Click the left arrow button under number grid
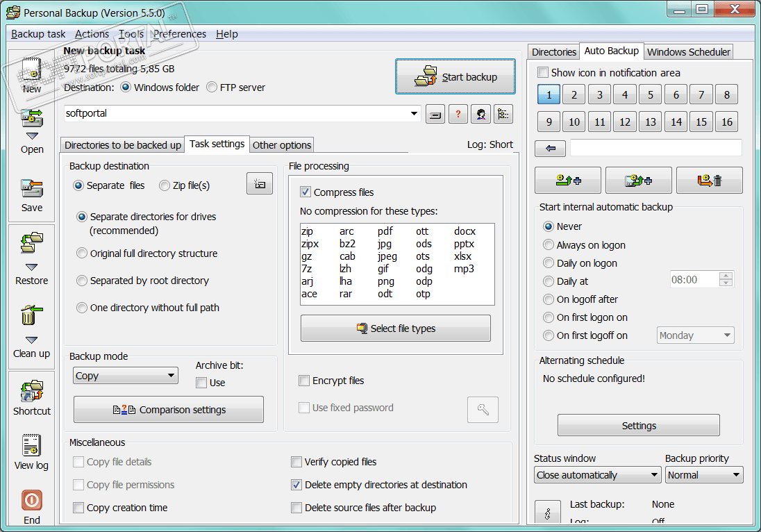This screenshot has width=761, height=532. [551, 149]
